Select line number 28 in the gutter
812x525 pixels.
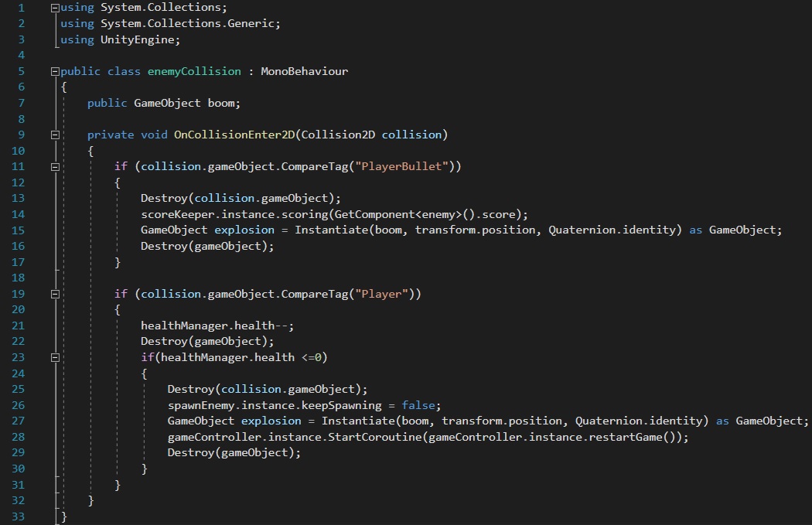19,437
